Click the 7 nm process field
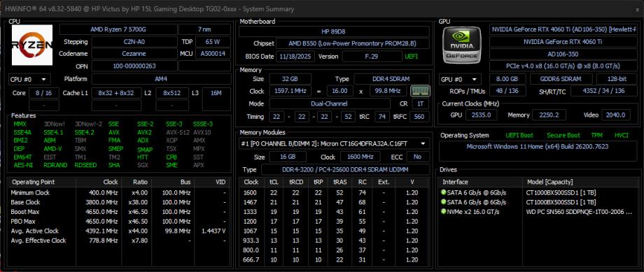Screen dimensions: 644x272 pos(204,29)
